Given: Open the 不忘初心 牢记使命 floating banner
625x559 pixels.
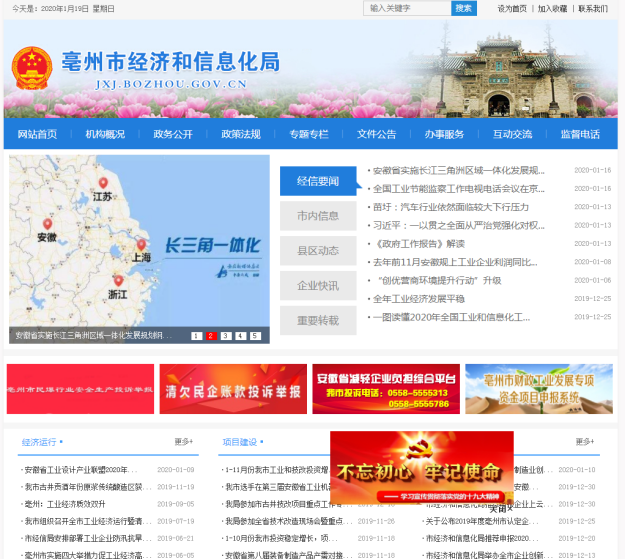Looking at the screenshot, I should 421,469.
